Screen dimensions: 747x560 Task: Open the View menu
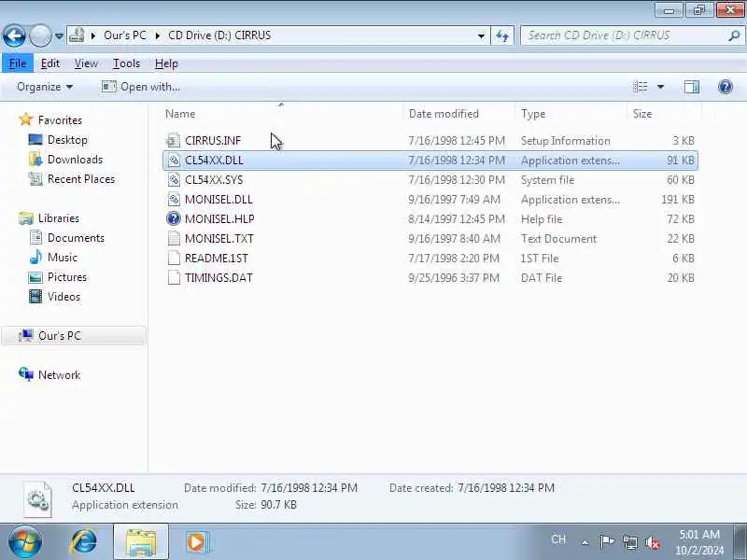coord(86,63)
